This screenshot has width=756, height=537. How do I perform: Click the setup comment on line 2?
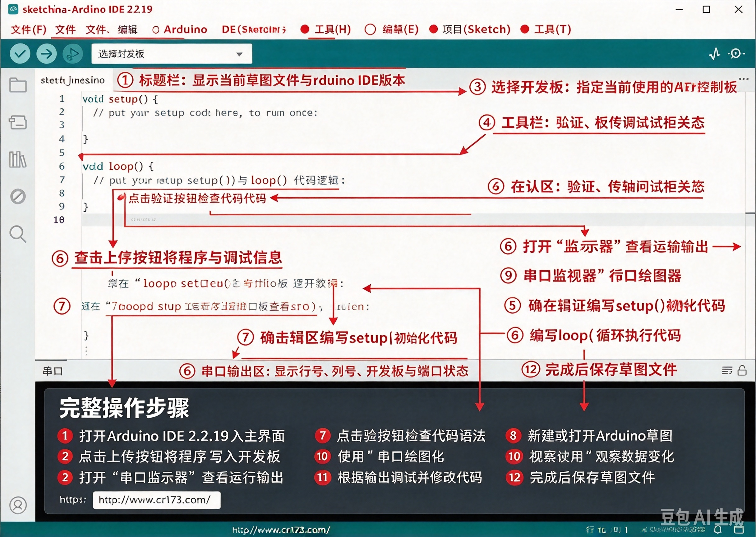(205, 113)
